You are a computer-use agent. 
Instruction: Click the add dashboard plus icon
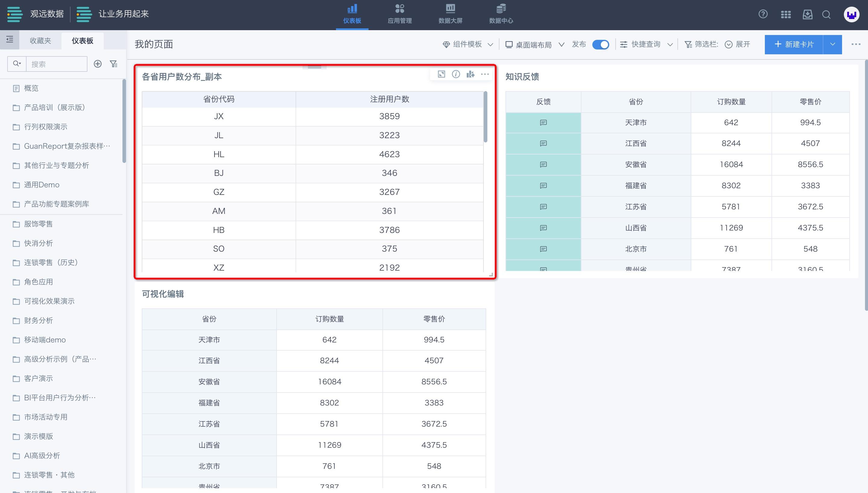pyautogui.click(x=97, y=64)
